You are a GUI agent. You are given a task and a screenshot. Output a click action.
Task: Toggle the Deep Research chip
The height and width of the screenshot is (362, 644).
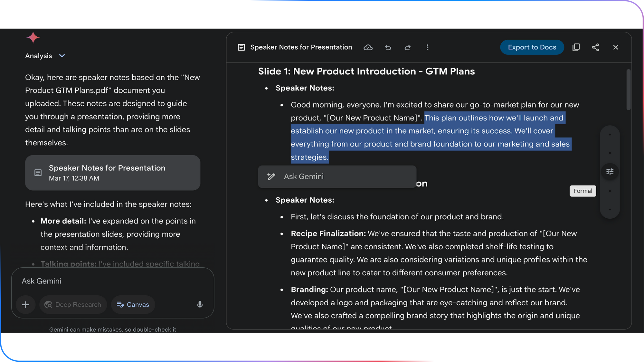coord(73,304)
